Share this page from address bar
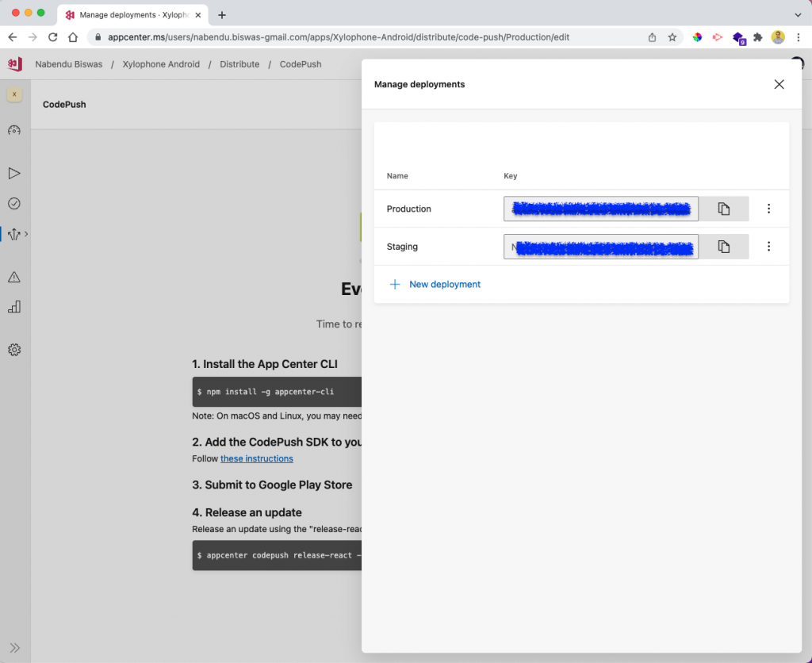Screen dimensions: 812x663 (x=652, y=37)
